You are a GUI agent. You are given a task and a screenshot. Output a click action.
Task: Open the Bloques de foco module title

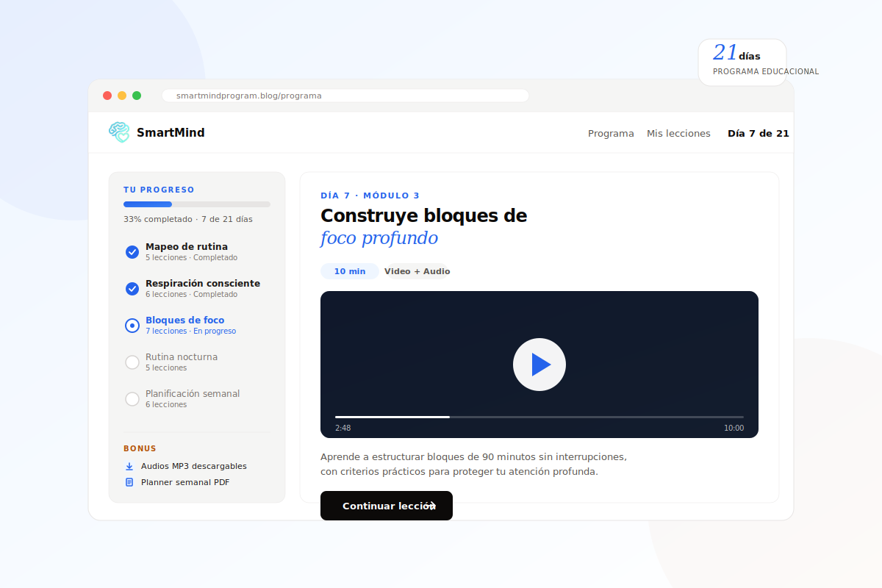(185, 320)
